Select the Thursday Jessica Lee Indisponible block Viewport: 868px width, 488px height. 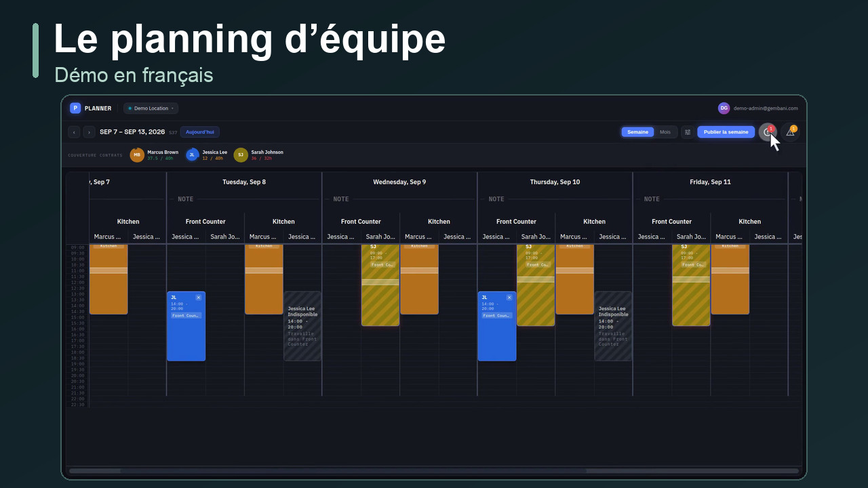coord(613,326)
